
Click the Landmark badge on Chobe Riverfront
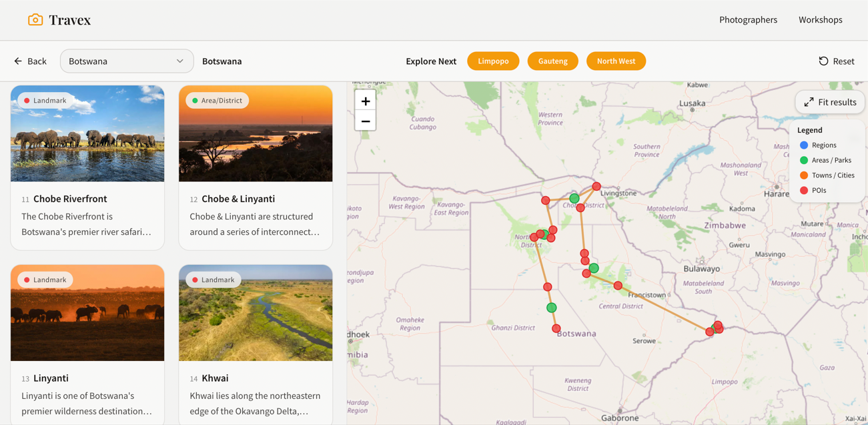coord(45,101)
